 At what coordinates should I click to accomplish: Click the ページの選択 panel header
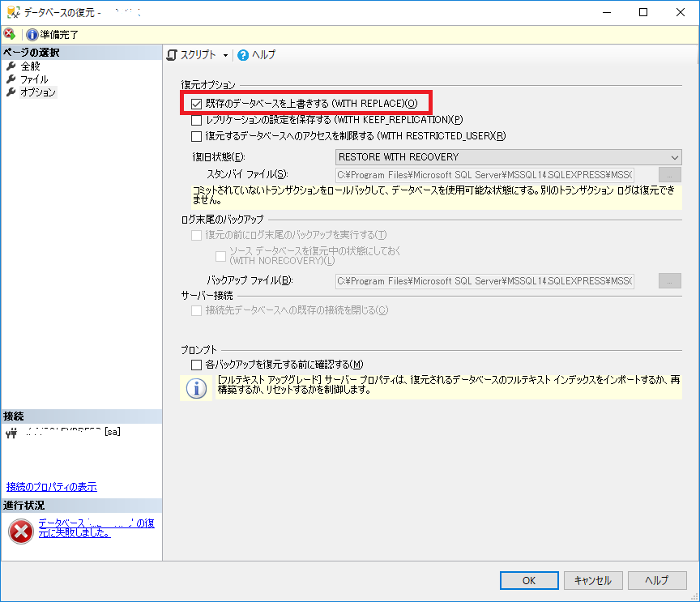coord(81,52)
